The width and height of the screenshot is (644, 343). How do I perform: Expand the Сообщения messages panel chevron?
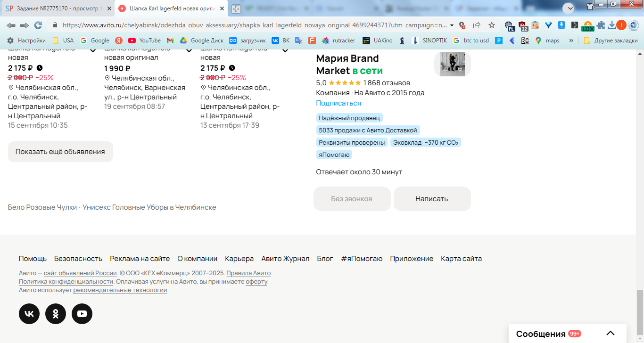(611, 334)
